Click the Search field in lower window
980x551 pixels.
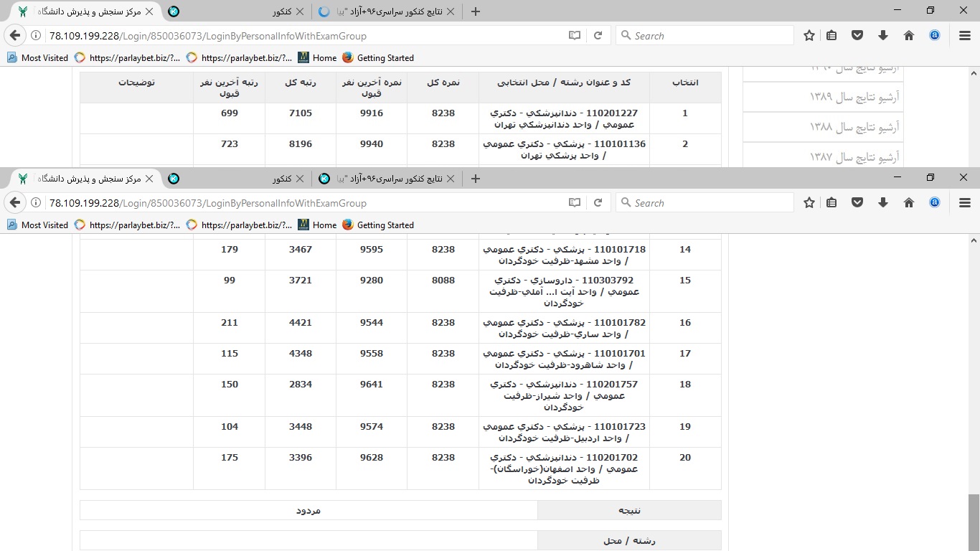tap(705, 203)
